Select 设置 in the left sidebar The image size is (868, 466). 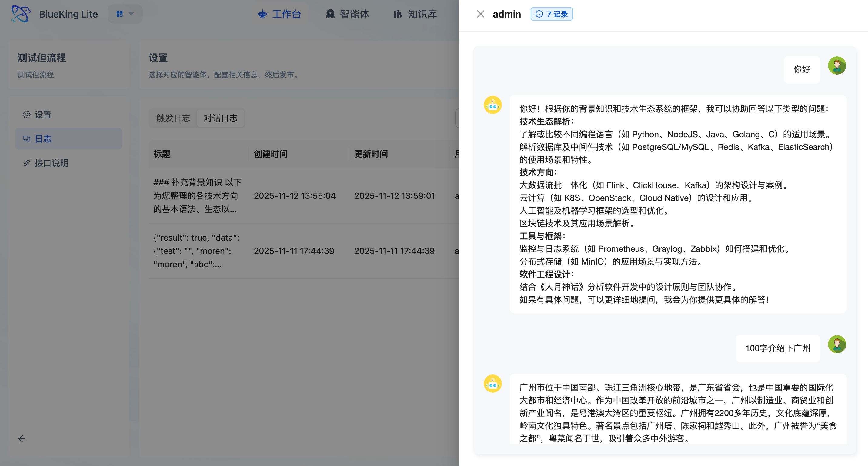43,115
